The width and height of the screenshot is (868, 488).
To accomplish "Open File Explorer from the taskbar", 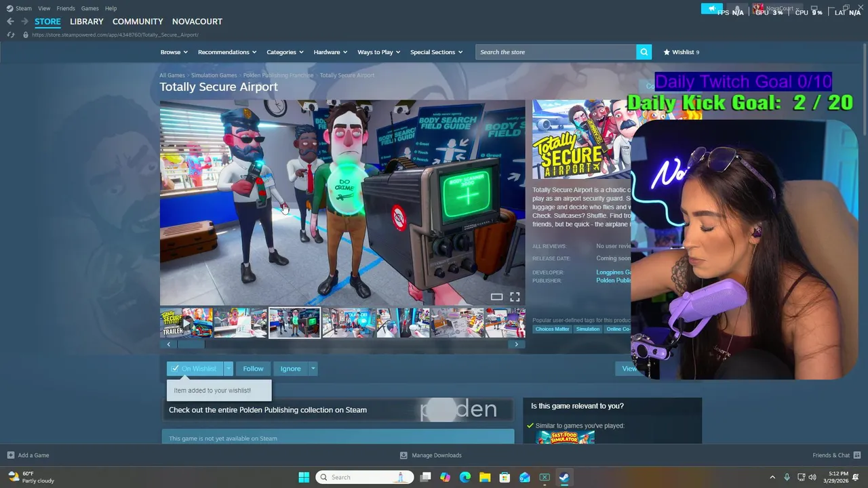I will [x=485, y=477].
